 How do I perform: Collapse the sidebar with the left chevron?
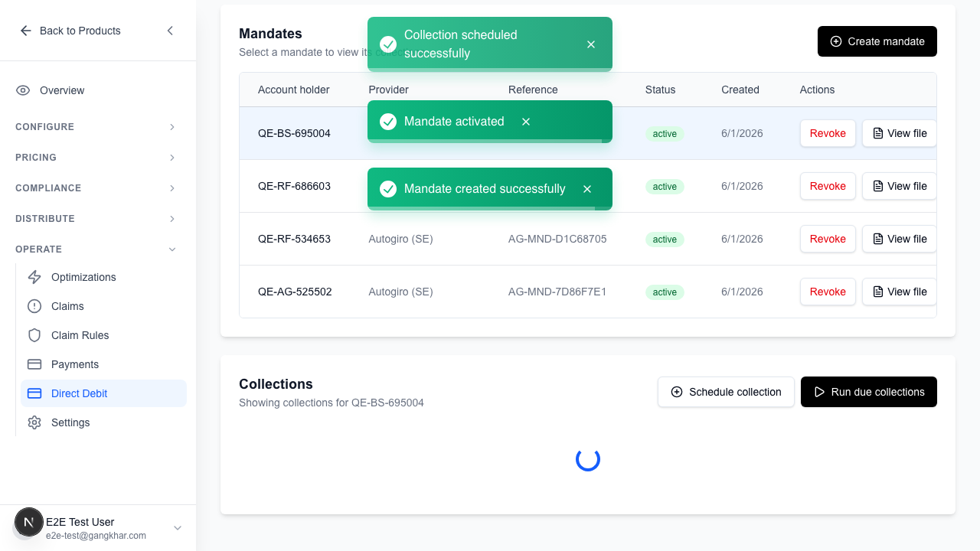click(170, 31)
